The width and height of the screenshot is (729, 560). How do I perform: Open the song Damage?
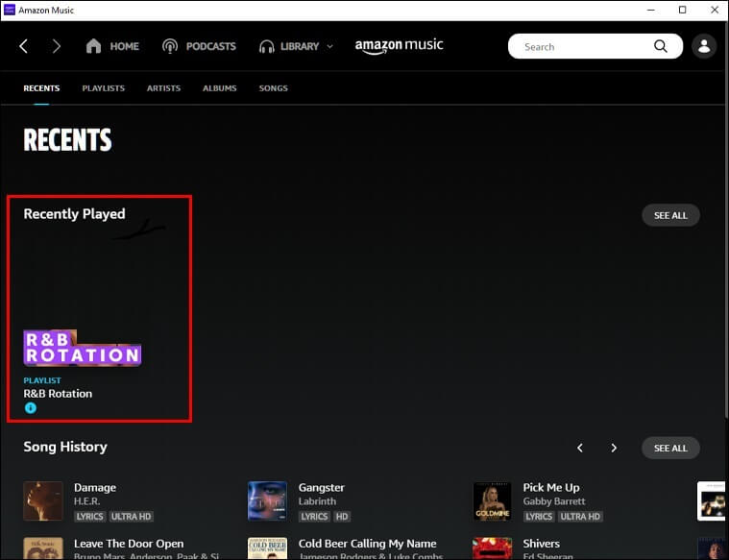[x=95, y=487]
